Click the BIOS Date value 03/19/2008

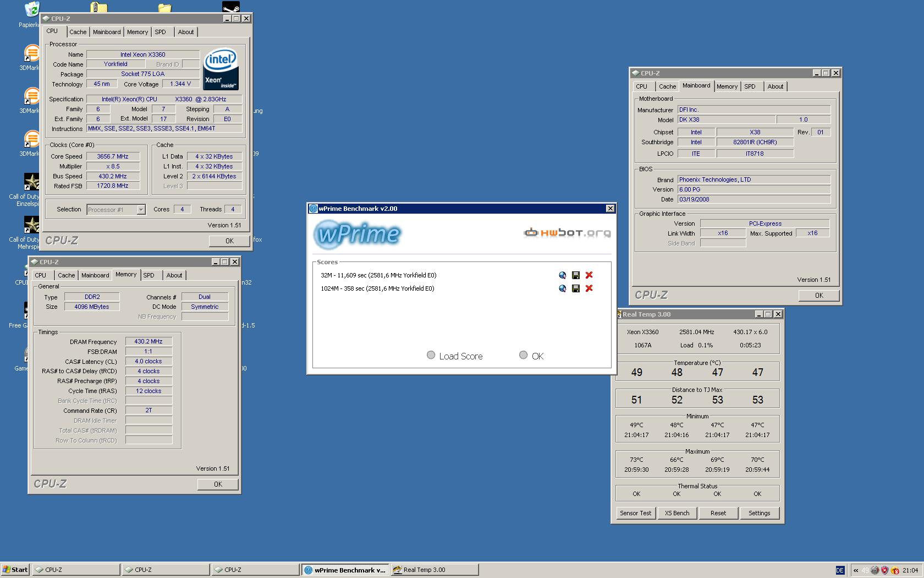tap(754, 199)
